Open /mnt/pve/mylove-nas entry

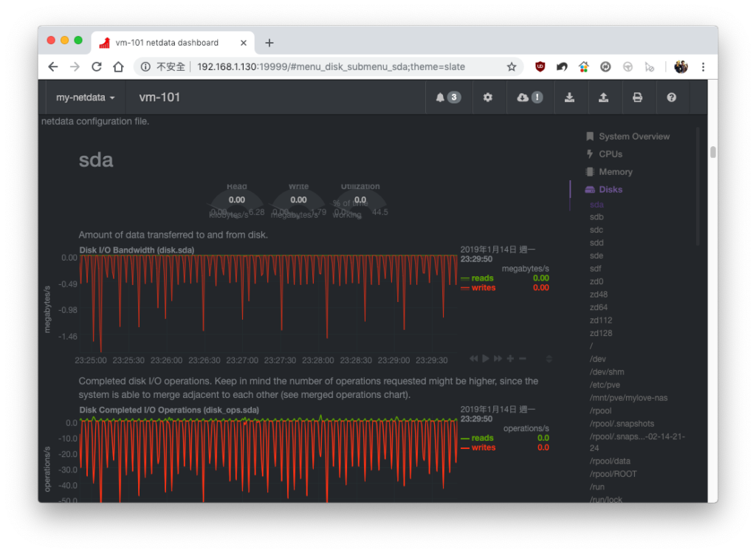[x=628, y=398]
